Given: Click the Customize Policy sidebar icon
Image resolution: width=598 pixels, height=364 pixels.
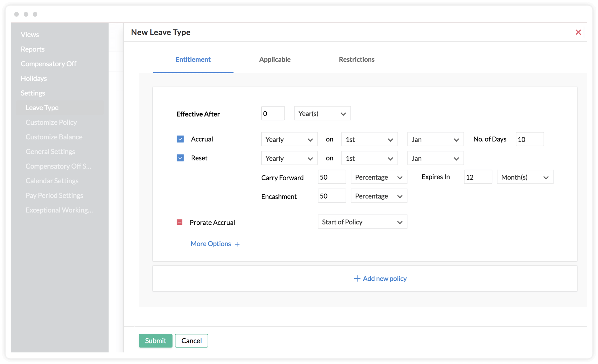Looking at the screenshot, I should [x=51, y=122].
